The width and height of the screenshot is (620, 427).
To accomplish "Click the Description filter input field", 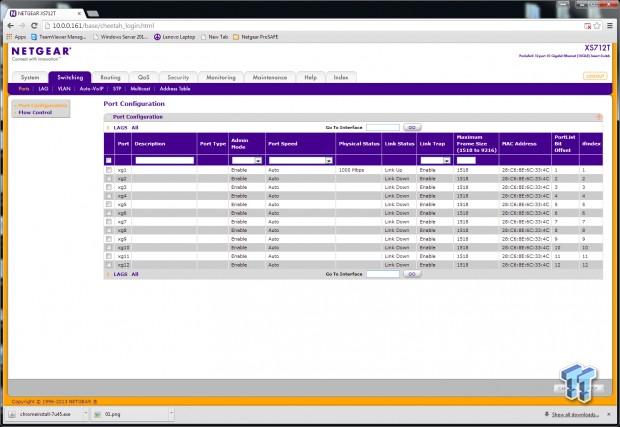I will (x=164, y=161).
